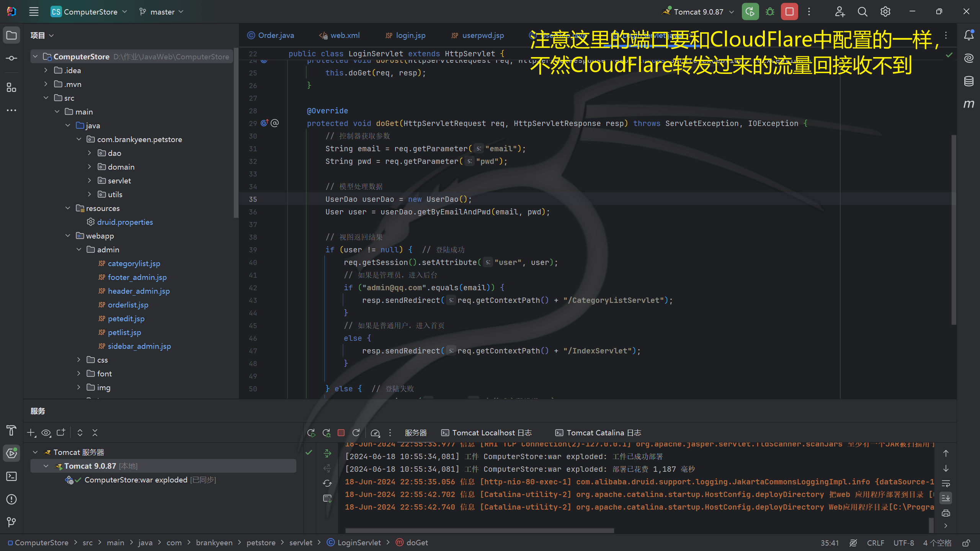Open the Maven tool window

(969, 104)
